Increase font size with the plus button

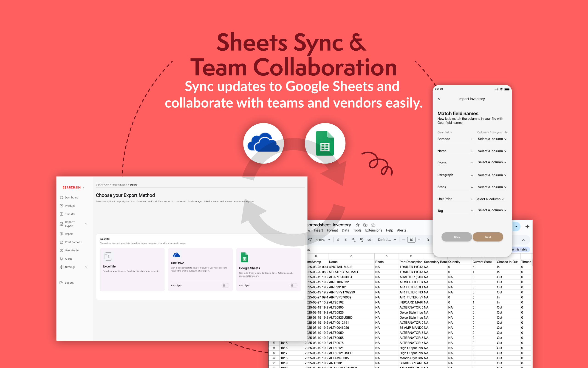pos(419,240)
